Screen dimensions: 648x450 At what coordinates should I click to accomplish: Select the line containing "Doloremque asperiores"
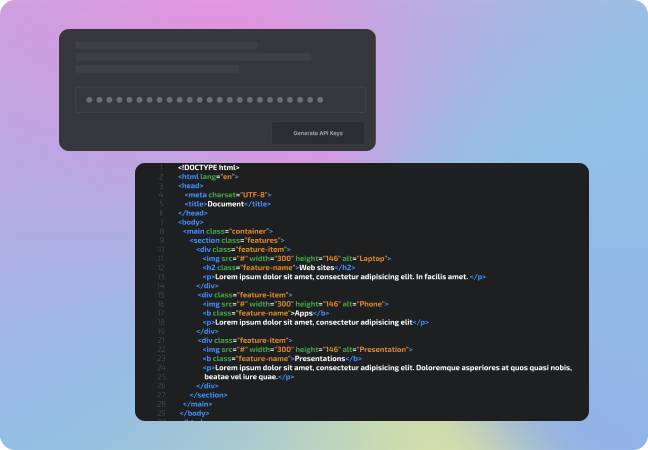(387, 367)
